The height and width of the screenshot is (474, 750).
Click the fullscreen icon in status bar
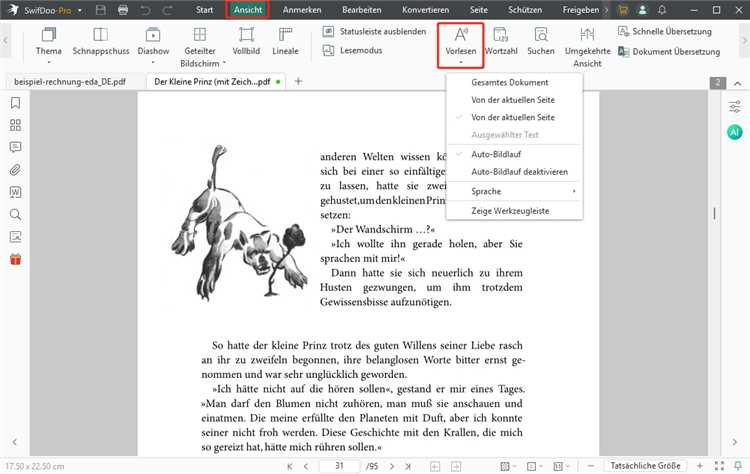tap(719, 465)
